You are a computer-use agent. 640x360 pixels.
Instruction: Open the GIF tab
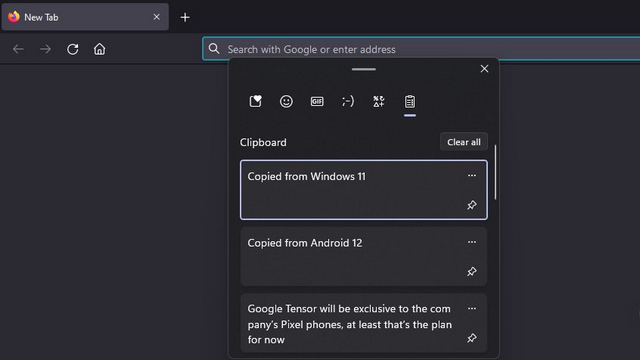pyautogui.click(x=317, y=101)
